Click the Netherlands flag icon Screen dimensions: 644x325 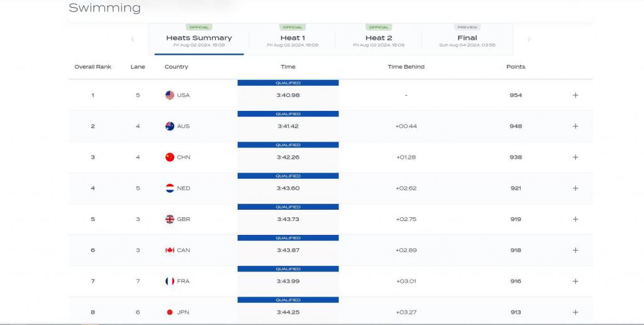[170, 188]
